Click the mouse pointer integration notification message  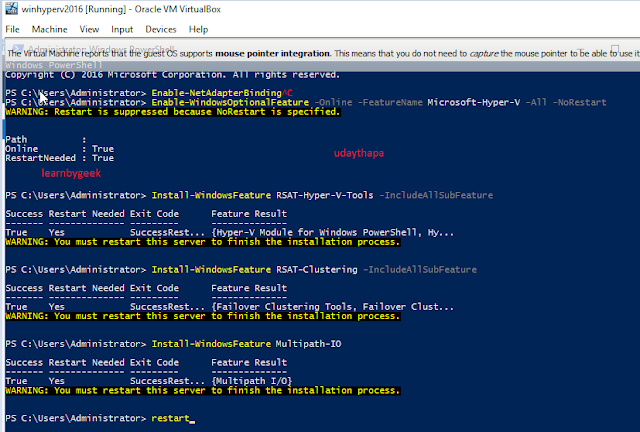point(323,53)
